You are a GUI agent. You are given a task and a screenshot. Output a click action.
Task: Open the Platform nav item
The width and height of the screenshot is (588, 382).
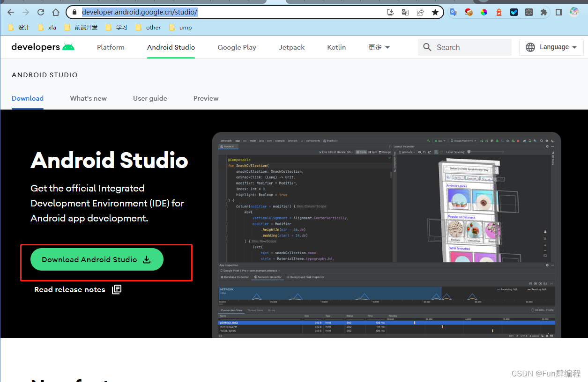(111, 47)
